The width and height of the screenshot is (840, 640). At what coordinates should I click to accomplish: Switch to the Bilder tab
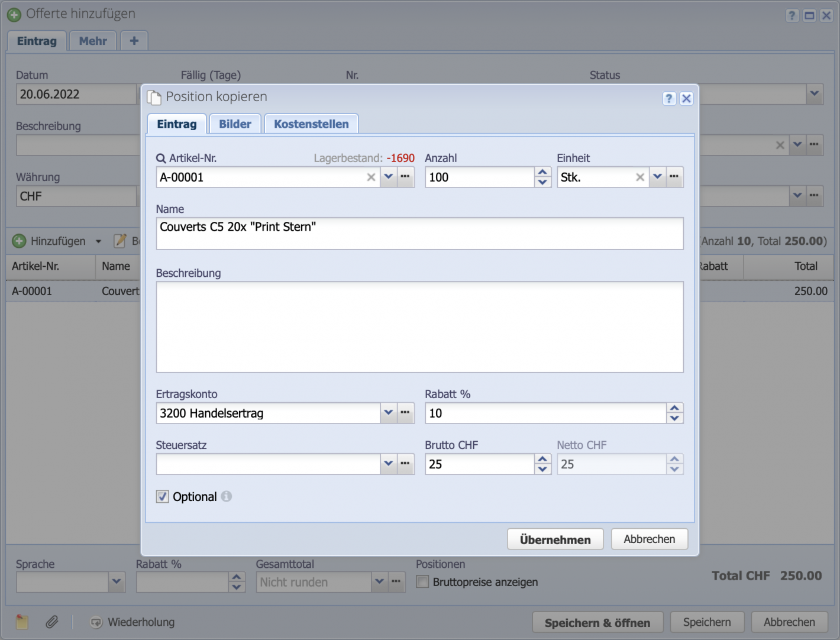tap(235, 124)
